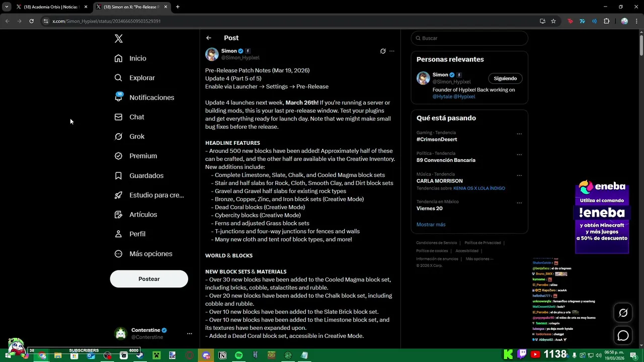The width and height of the screenshot is (644, 362).
Task: Open more options for CARLA MORRISON trend
Action: 519,175
